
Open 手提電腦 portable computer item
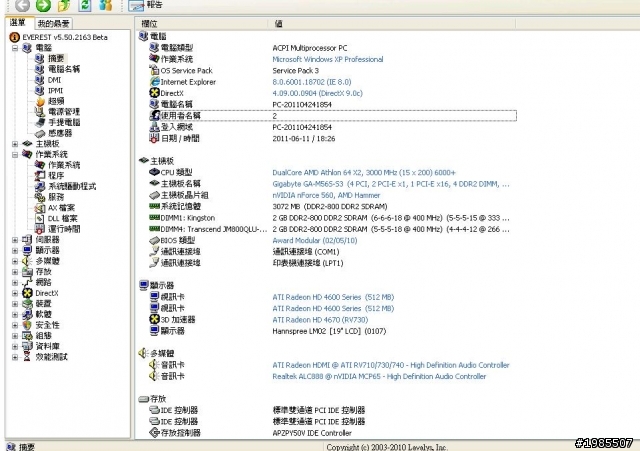64,122
